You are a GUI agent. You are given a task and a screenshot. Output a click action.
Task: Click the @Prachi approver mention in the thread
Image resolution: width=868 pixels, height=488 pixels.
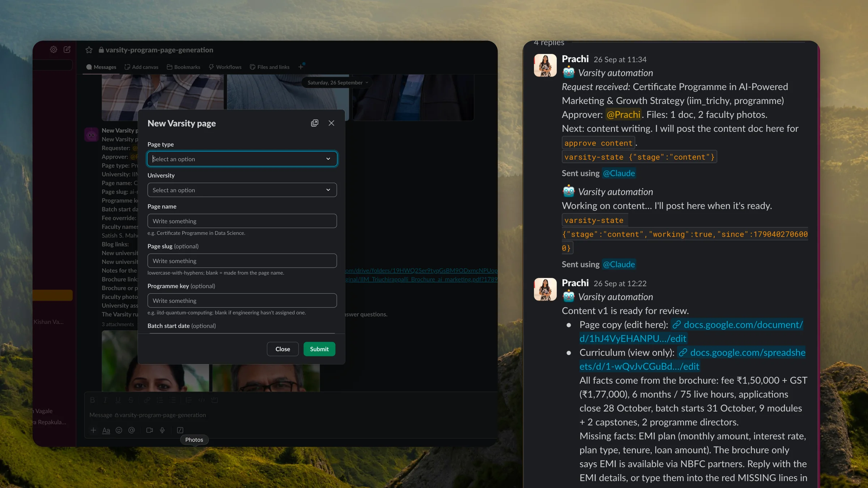[x=623, y=115]
